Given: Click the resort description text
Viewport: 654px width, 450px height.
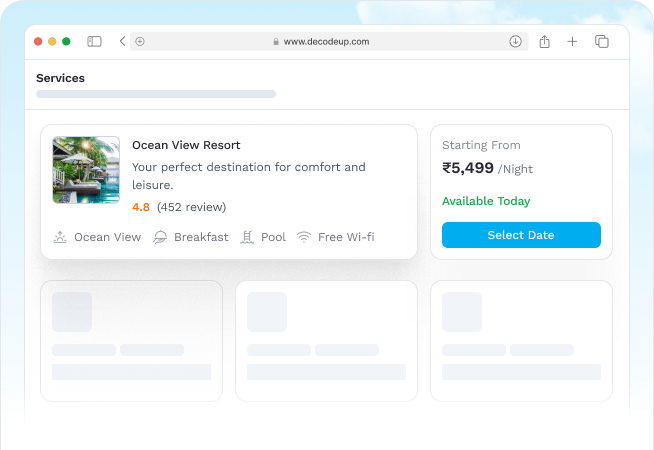Looking at the screenshot, I should (249, 176).
